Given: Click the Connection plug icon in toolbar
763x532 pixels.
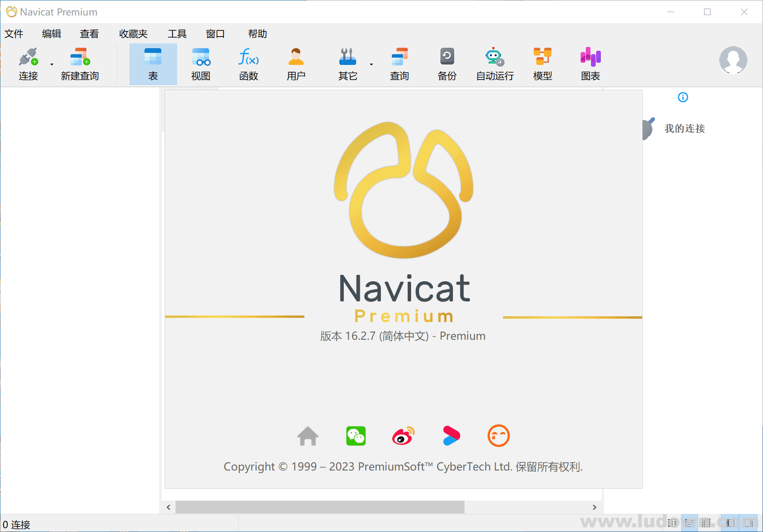Looking at the screenshot, I should [28, 57].
